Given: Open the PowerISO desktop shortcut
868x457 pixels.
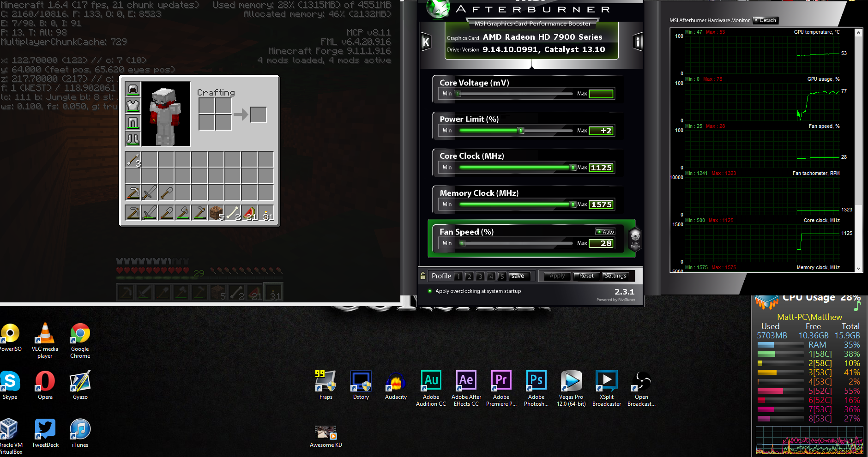Looking at the screenshot, I should tap(10, 337).
